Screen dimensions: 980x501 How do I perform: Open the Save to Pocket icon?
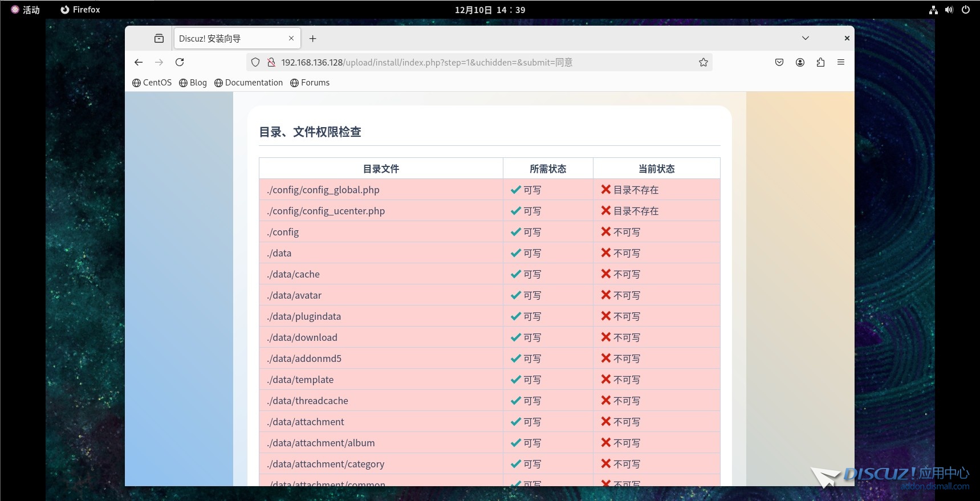[x=779, y=62]
